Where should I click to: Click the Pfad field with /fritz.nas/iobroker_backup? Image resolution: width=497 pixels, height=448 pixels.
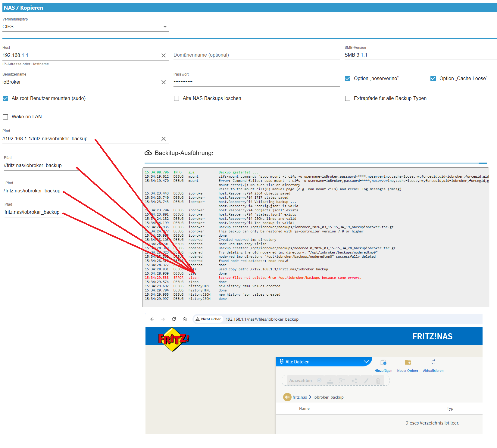point(35,191)
